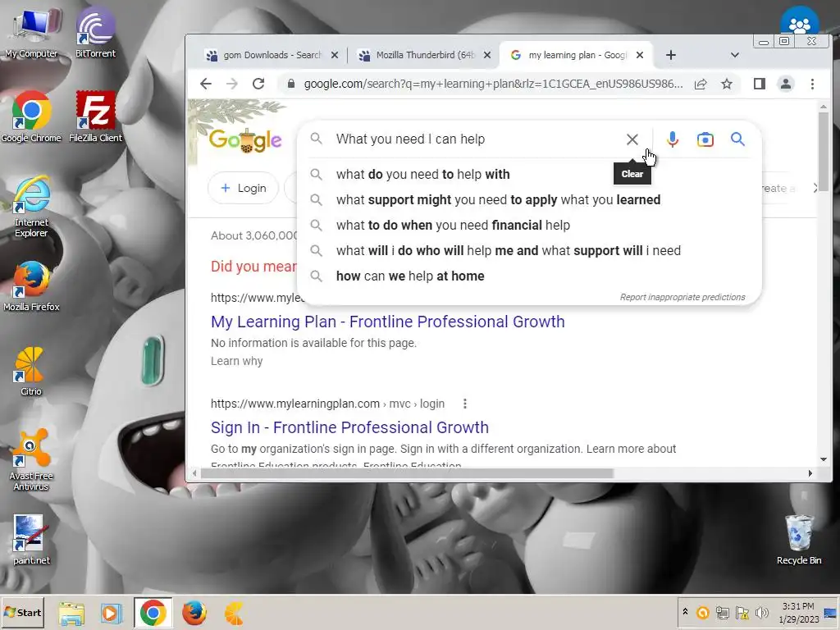Open Chrome profile avatar menu

[786, 84]
